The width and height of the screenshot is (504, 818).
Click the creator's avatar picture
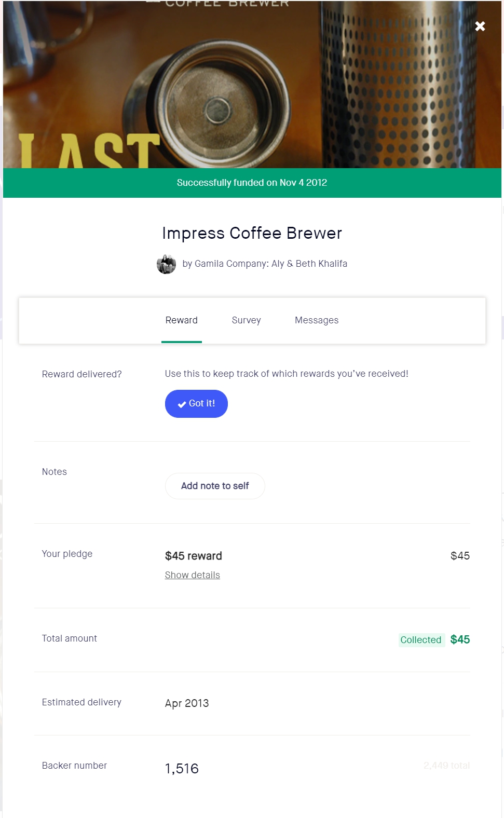(x=166, y=264)
